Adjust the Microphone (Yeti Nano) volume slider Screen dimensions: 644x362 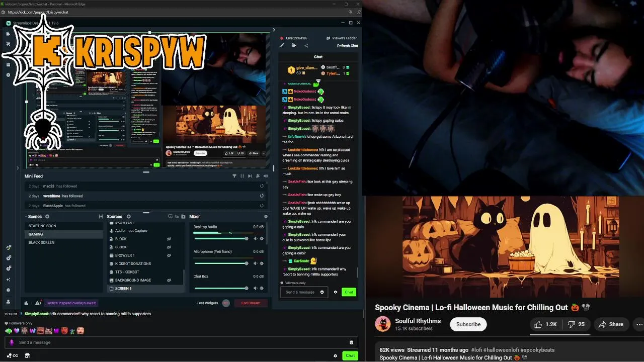[x=221, y=263]
